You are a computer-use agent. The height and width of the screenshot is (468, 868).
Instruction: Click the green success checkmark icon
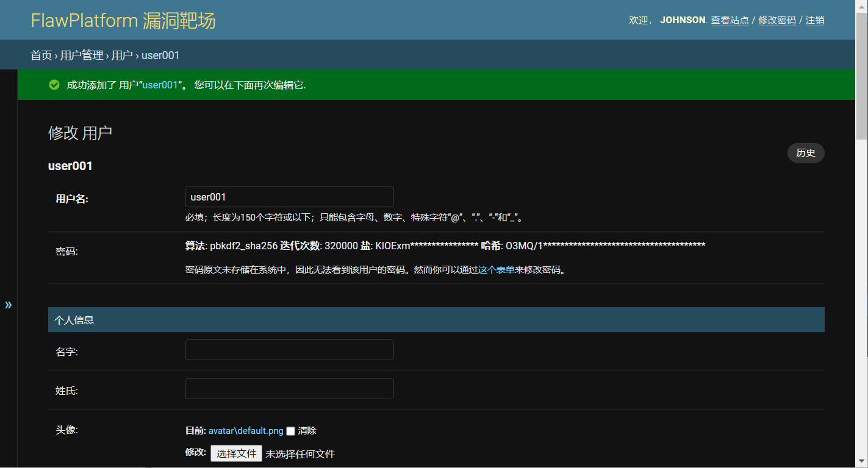tap(54, 85)
